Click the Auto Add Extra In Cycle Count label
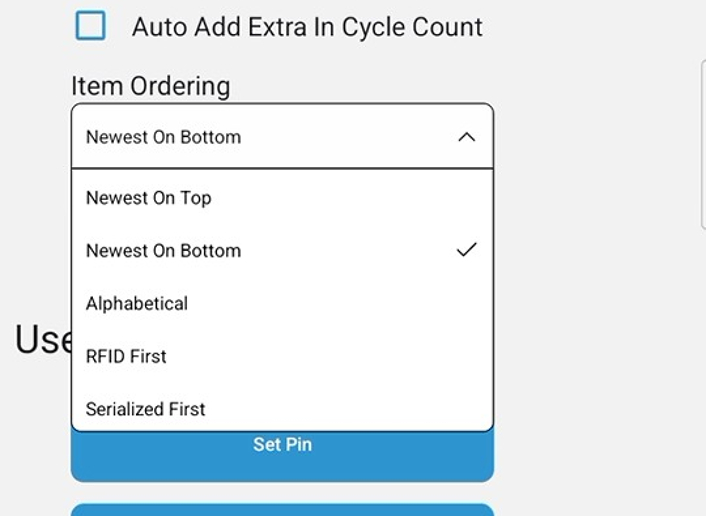This screenshot has height=516, width=706. tap(307, 27)
